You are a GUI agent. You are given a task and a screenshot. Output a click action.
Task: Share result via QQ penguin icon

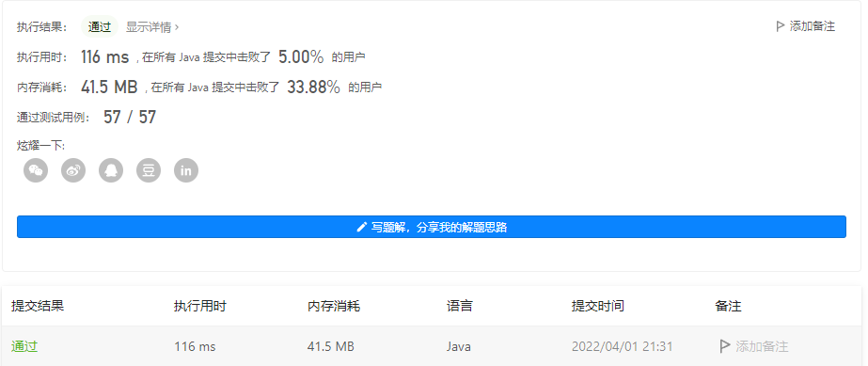[111, 170]
